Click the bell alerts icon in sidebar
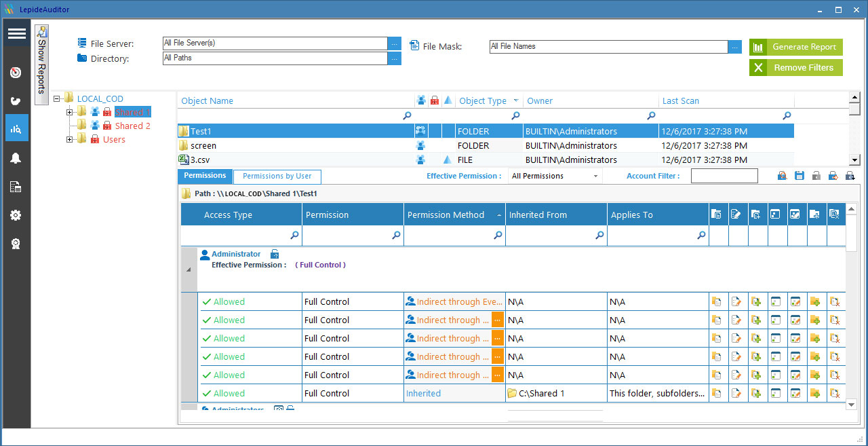Image resolution: width=868 pixels, height=446 pixels. [x=16, y=158]
